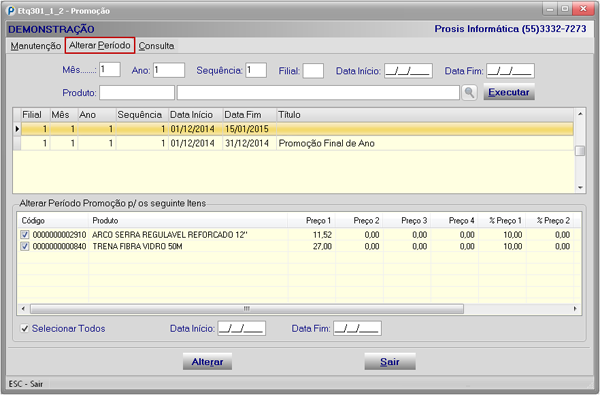Click the Preço 3 column header
Image resolution: width=600 pixels, height=395 pixels.
(406, 221)
